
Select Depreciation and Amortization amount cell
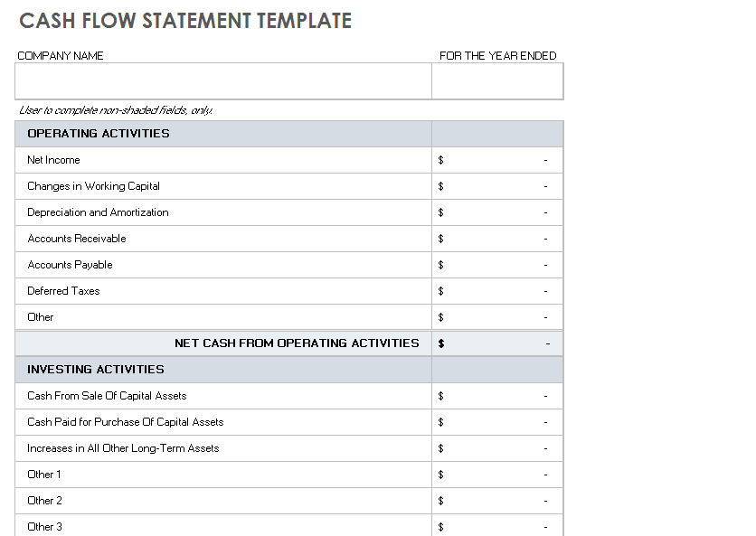click(x=497, y=212)
